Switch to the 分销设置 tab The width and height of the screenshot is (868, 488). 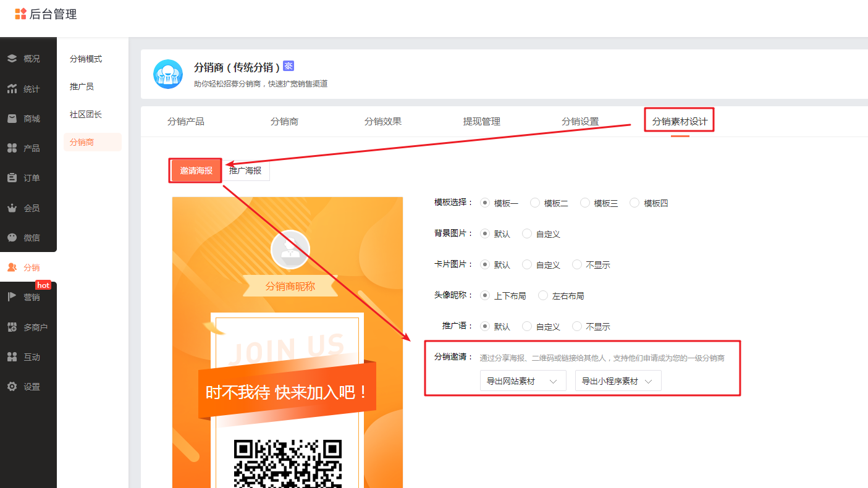pyautogui.click(x=579, y=122)
